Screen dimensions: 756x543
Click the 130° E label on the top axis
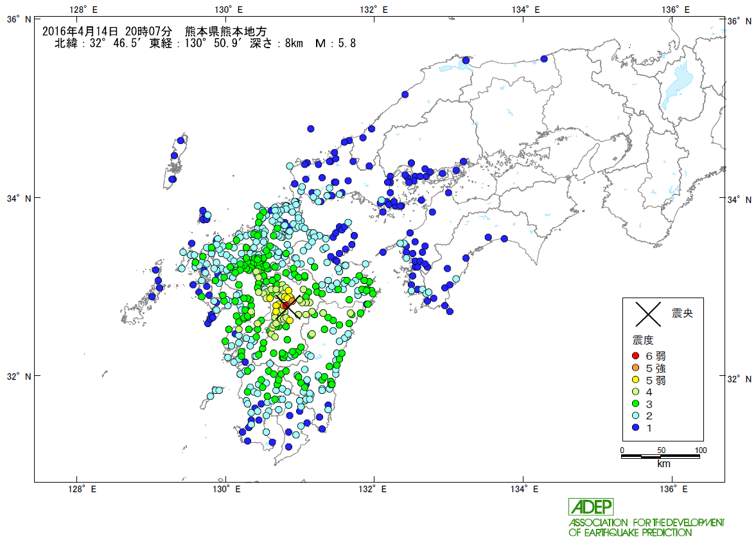[x=229, y=10]
